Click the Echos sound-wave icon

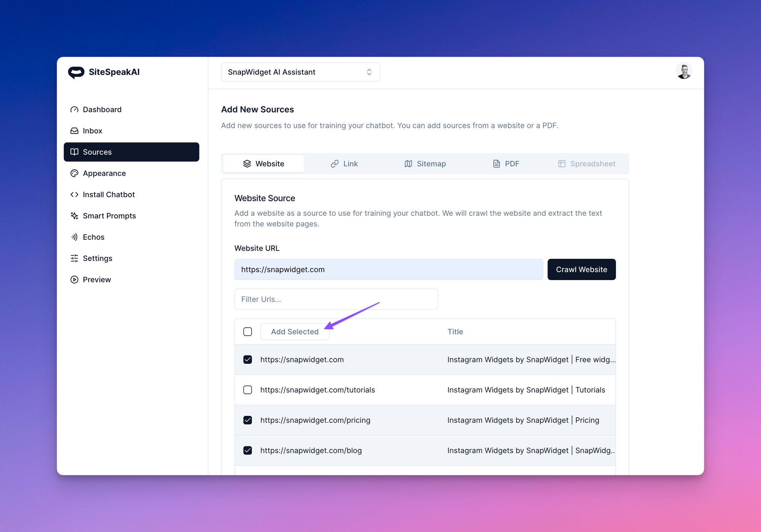coord(74,237)
